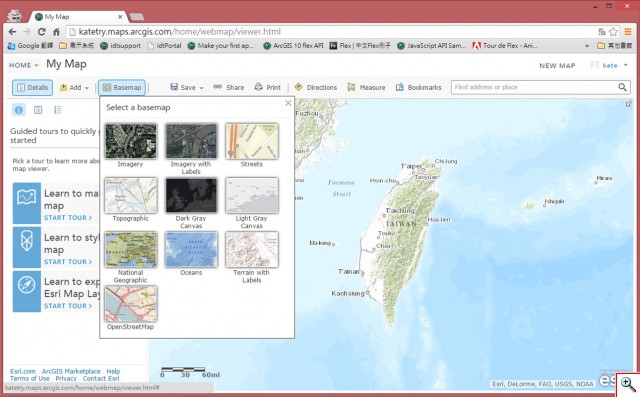Open ArcGIS 10 flex API bookmark

[x=293, y=46]
